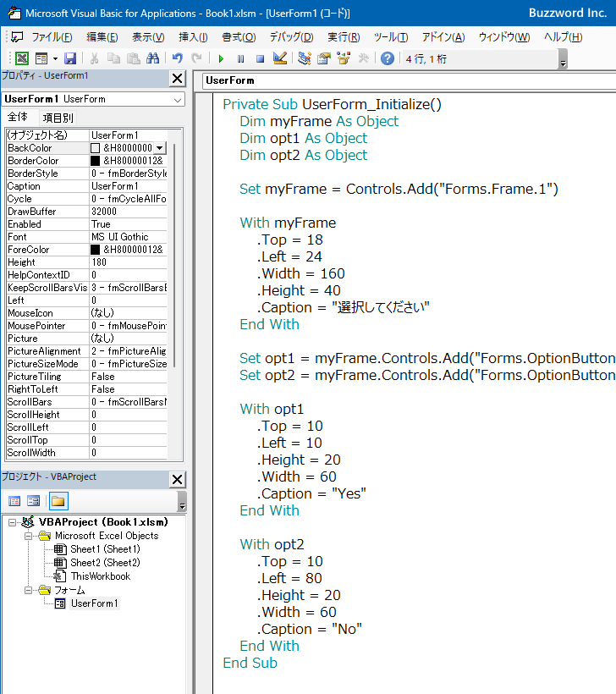Screen dimensions: 616x694
Task: Open toolbar options dropdown on standard toolbar
Action: [563, 59]
